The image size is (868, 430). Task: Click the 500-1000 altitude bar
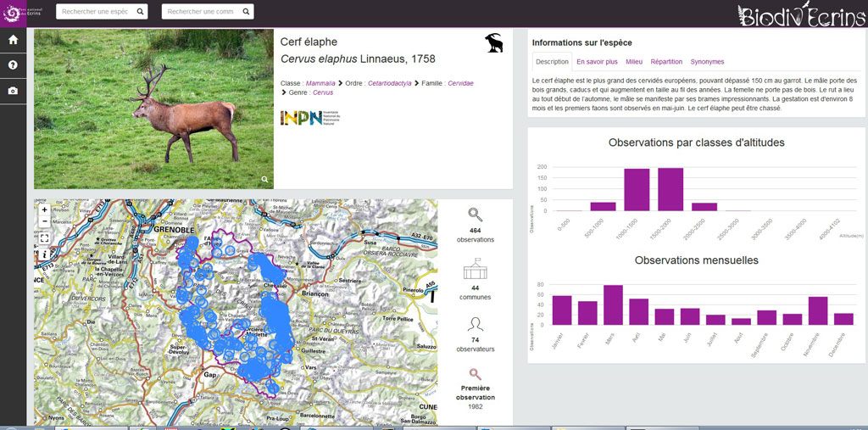[603, 207]
